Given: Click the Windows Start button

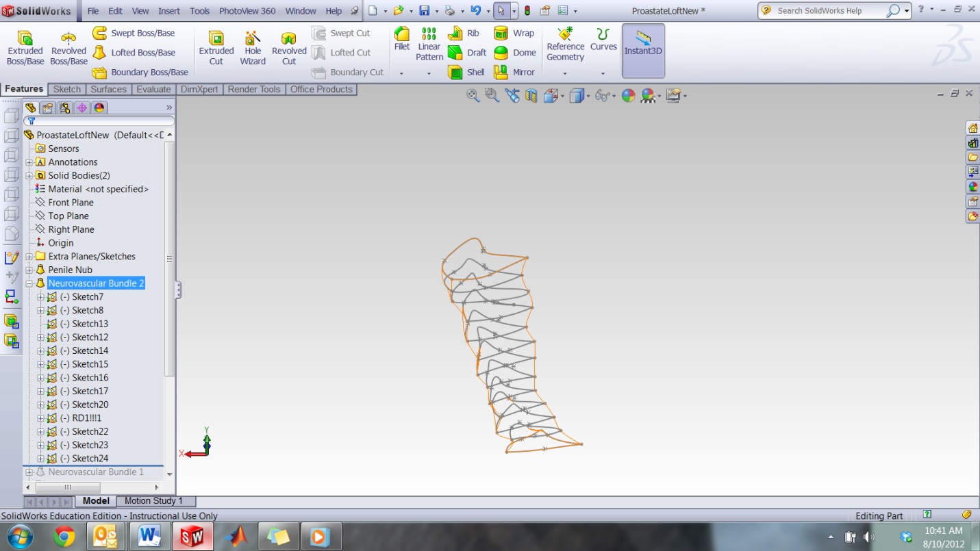Looking at the screenshot, I should click(19, 537).
